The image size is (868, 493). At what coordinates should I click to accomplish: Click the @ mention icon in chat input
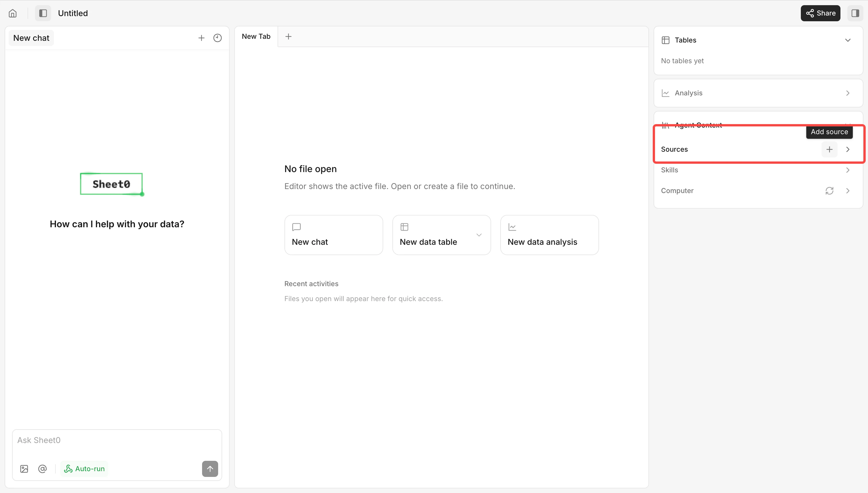[42, 469]
